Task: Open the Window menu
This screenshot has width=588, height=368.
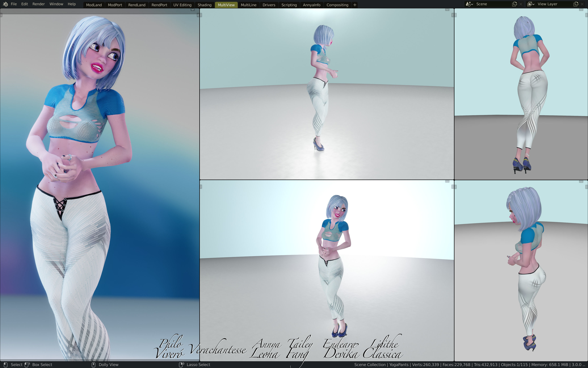Action: point(56,4)
